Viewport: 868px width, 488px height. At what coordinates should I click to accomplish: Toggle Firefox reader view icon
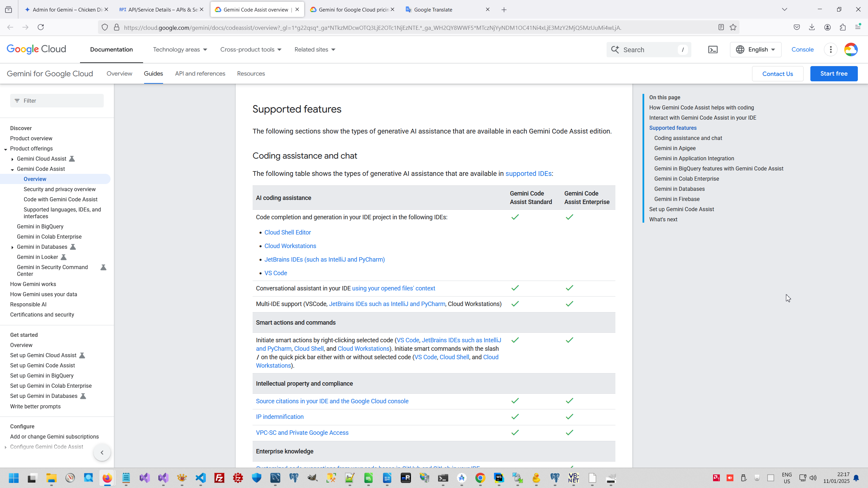click(x=721, y=27)
